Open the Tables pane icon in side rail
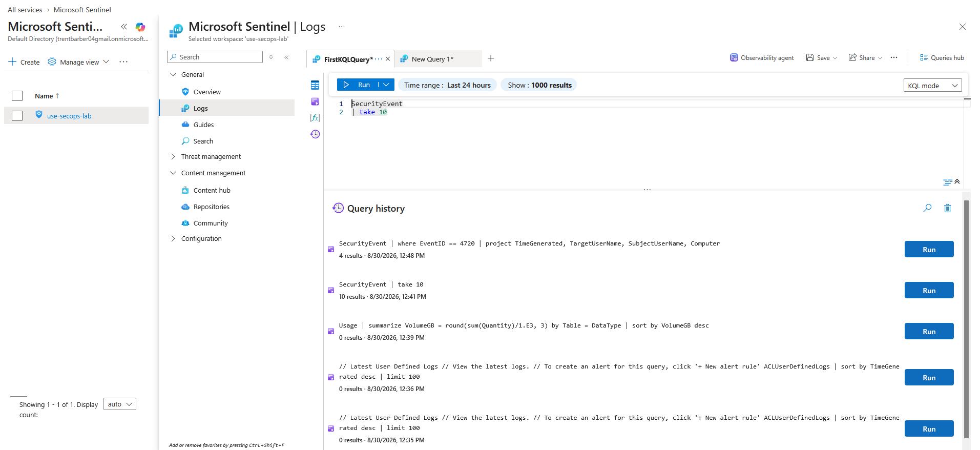Viewport: 980px width, 450px height. (315, 85)
